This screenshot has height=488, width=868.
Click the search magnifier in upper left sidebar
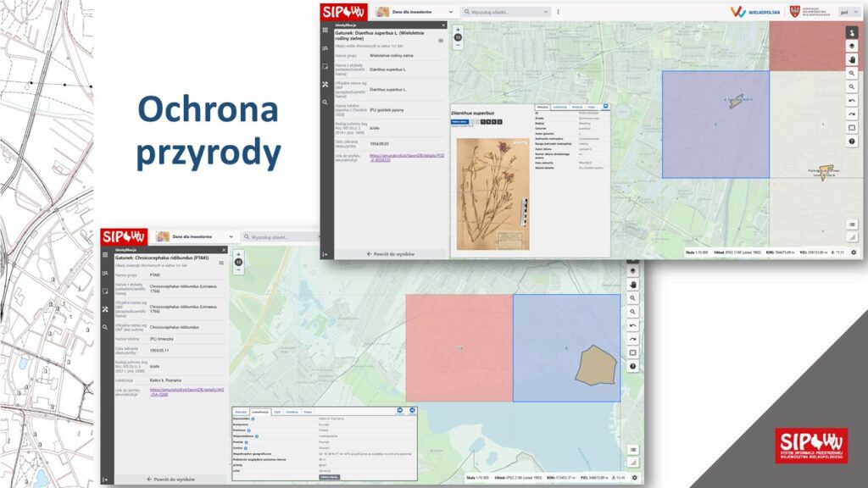324,103
